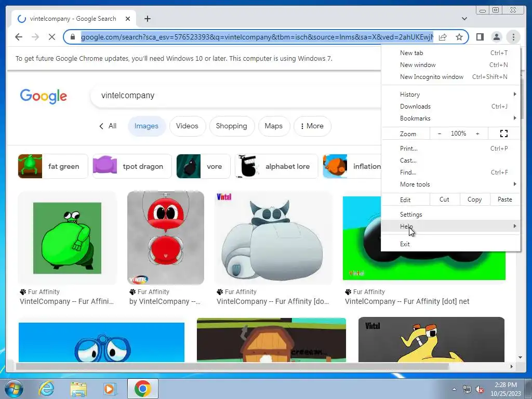Click Copy in the Edit row
This screenshot has height=399, width=532.
click(x=475, y=199)
